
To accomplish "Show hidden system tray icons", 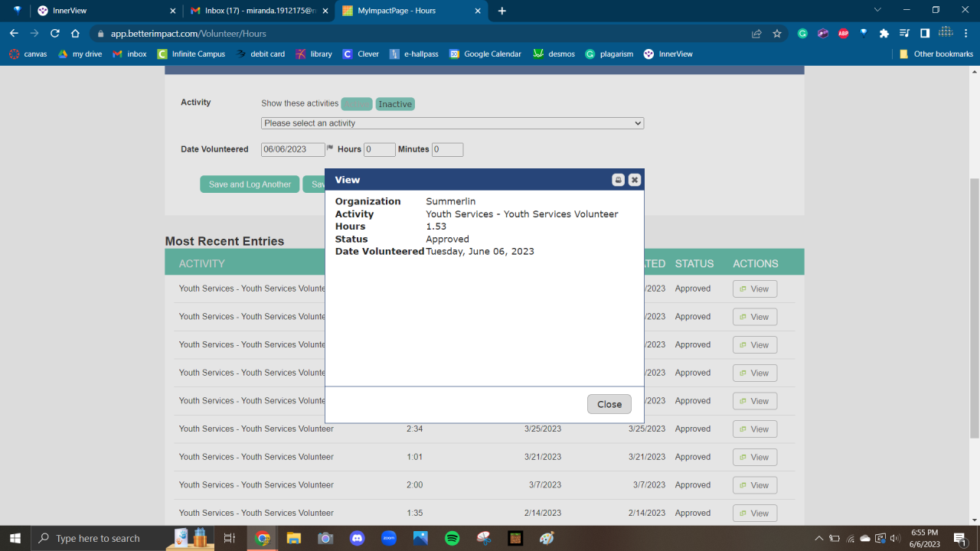I will (818, 538).
